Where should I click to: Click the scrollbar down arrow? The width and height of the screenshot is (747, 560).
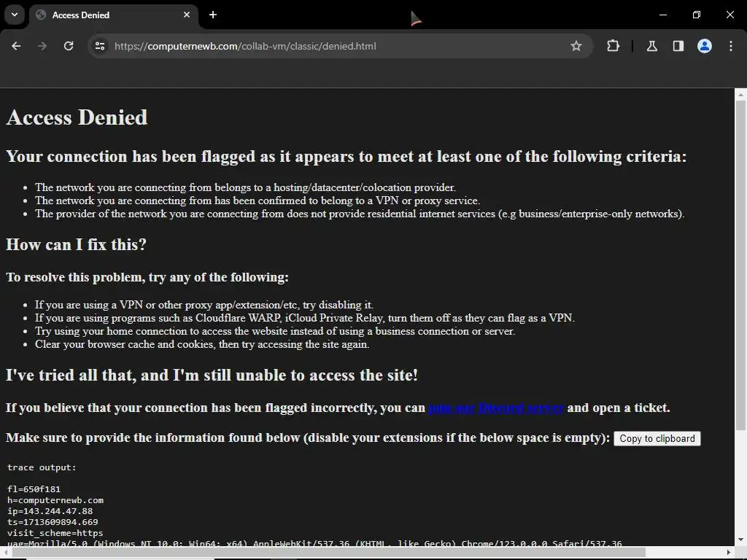(x=741, y=540)
